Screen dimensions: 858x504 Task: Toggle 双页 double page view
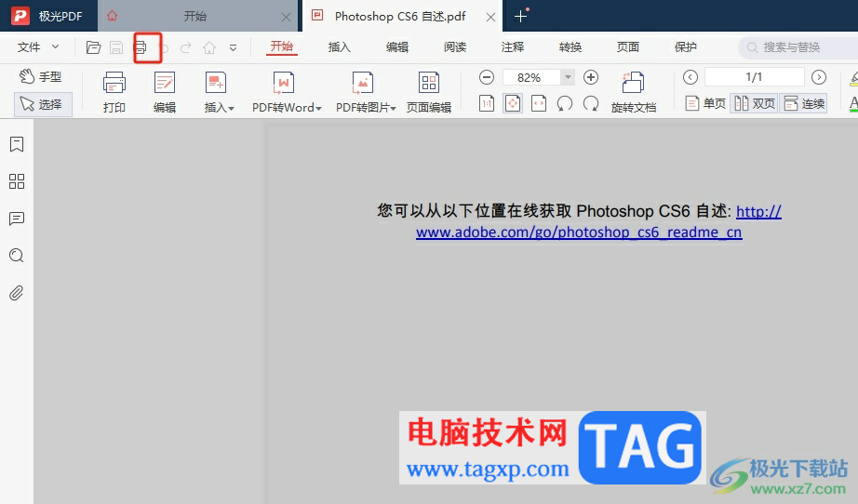[x=754, y=103]
